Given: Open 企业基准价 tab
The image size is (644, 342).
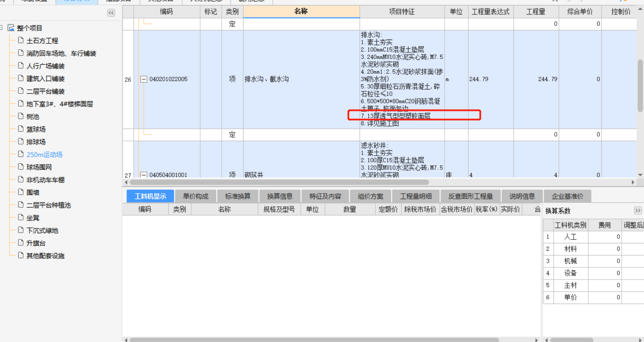Looking at the screenshot, I should tap(567, 196).
